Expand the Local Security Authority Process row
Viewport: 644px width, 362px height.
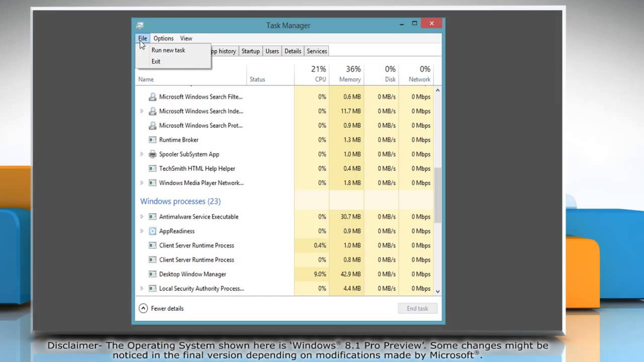(x=141, y=289)
